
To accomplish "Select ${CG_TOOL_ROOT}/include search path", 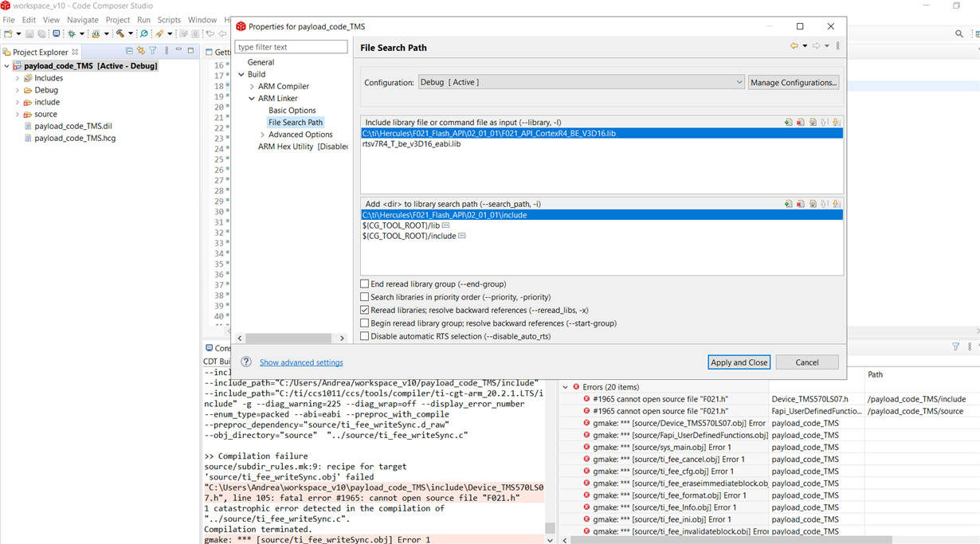I will [x=409, y=236].
